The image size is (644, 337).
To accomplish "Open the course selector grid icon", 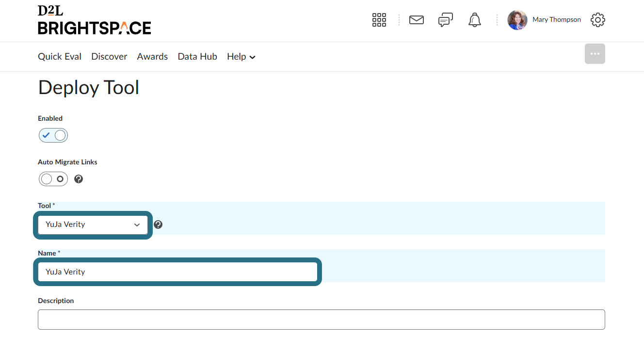I will coord(379,20).
